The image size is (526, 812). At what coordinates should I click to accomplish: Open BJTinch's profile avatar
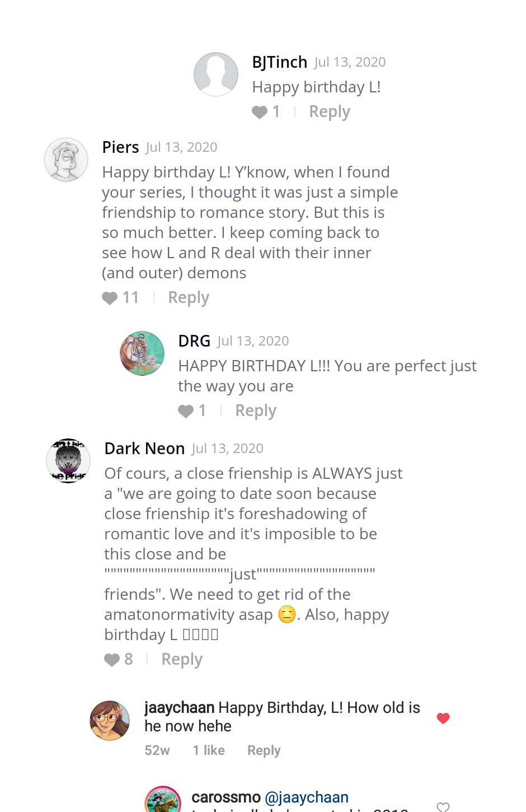coord(216,74)
